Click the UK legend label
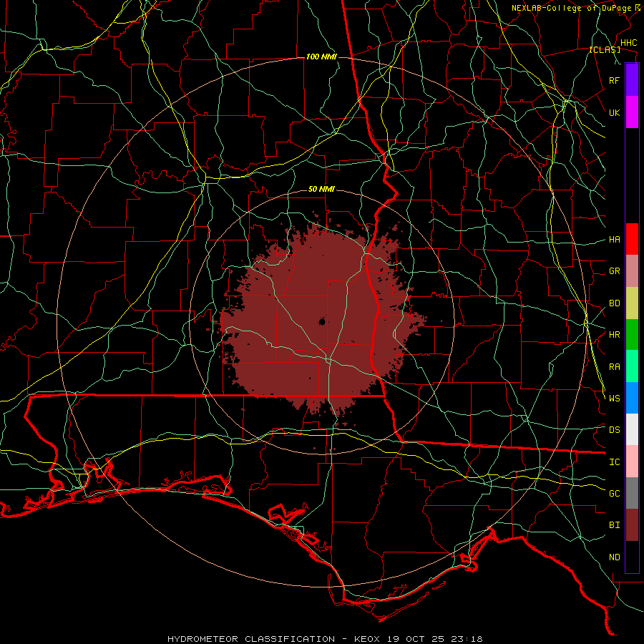 click(614, 112)
